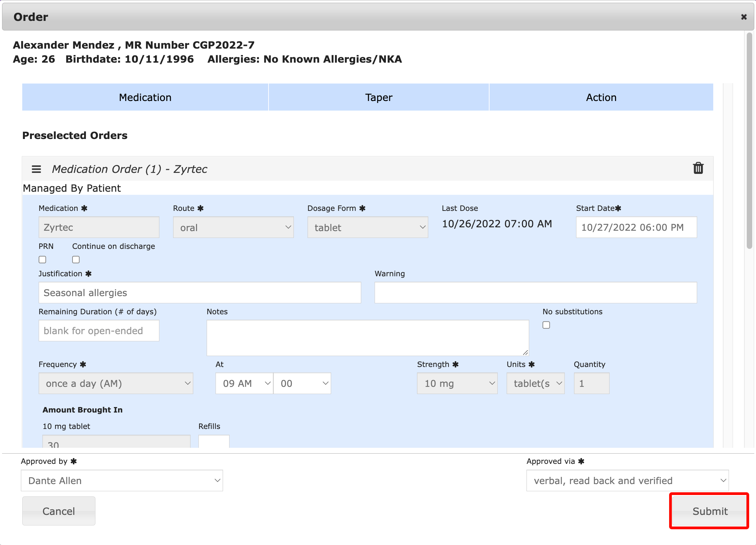Click the dialog vertical scrollbar thumb
The height and width of the screenshot is (545, 756).
749,140
